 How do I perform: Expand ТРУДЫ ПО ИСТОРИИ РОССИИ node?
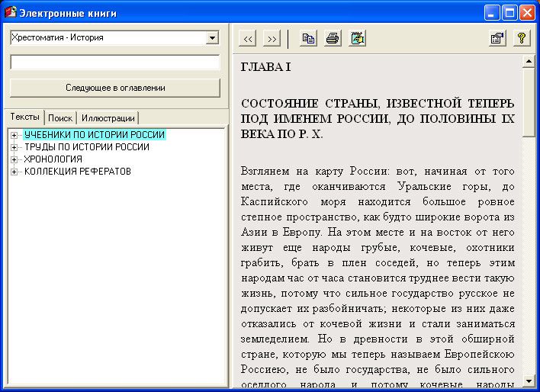pos(14,147)
